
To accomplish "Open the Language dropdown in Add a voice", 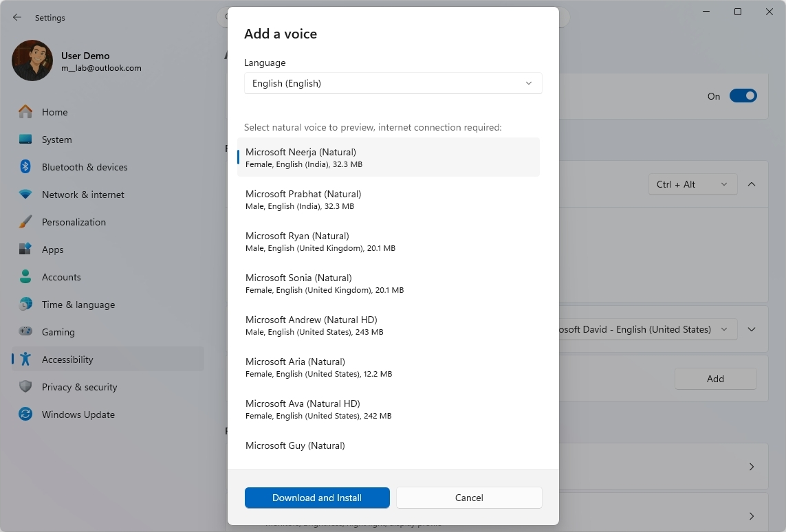I will tap(393, 83).
